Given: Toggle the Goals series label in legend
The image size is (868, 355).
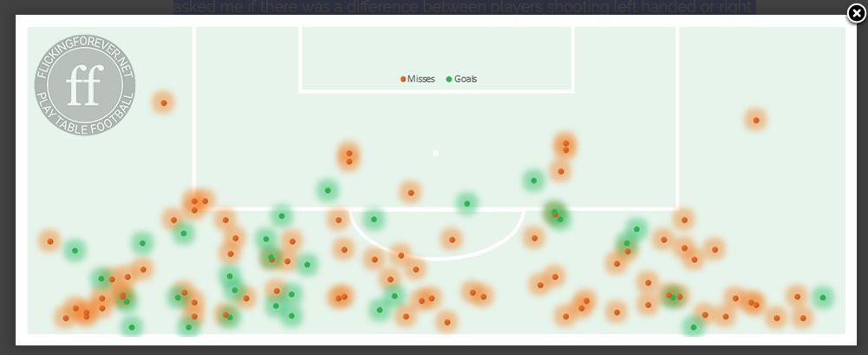Looking at the screenshot, I should pos(466,79).
